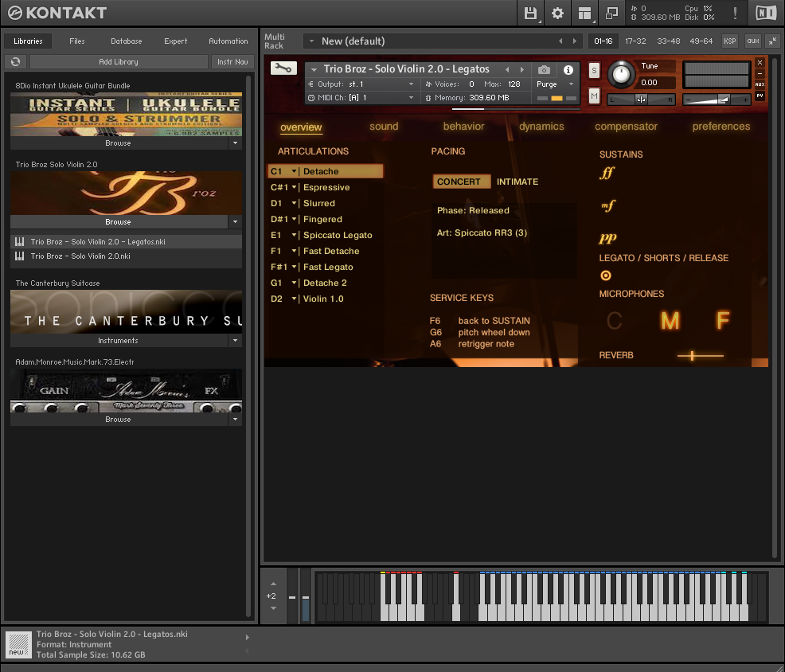Click the mf sustain dynamic icon
Image resolution: width=785 pixels, height=672 pixels.
pyautogui.click(x=607, y=205)
